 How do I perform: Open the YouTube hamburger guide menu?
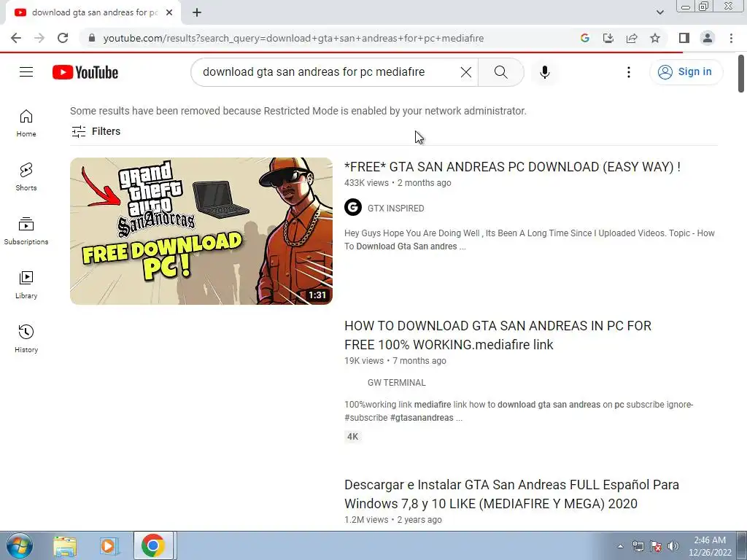pyautogui.click(x=26, y=72)
